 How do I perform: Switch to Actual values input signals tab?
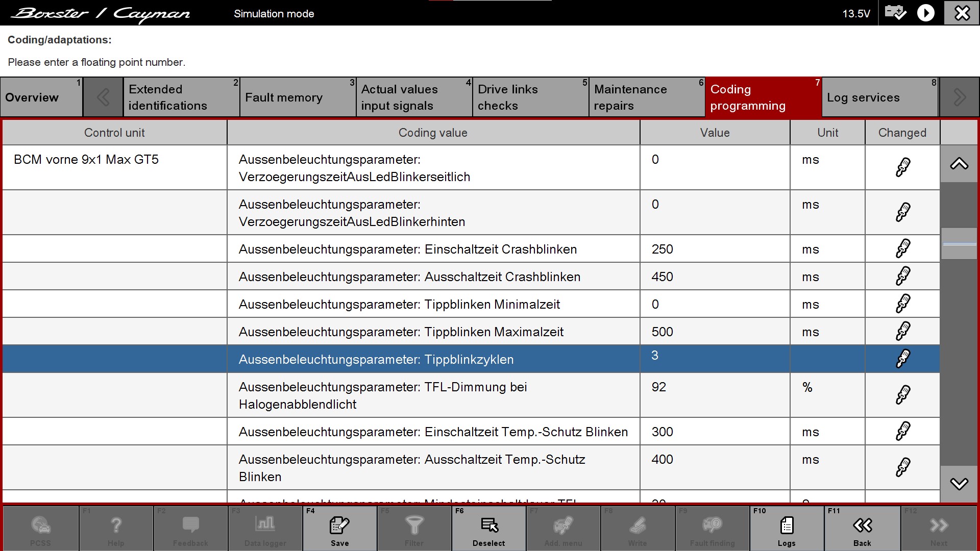[414, 97]
